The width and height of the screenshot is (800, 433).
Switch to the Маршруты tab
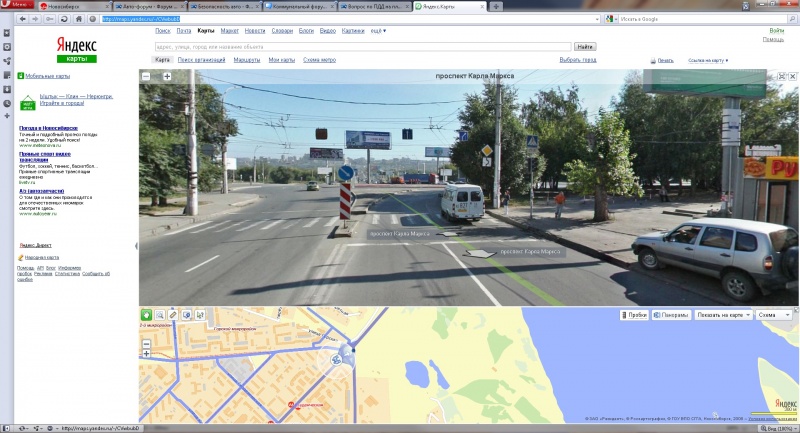(246, 60)
